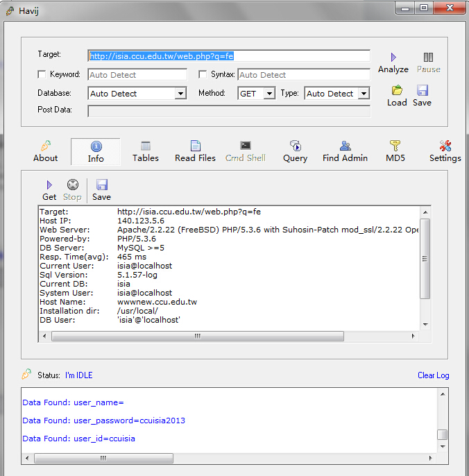This screenshot has width=469, height=476.
Task: Click the info panel vertical scrollbar thumb
Action: coord(425,259)
